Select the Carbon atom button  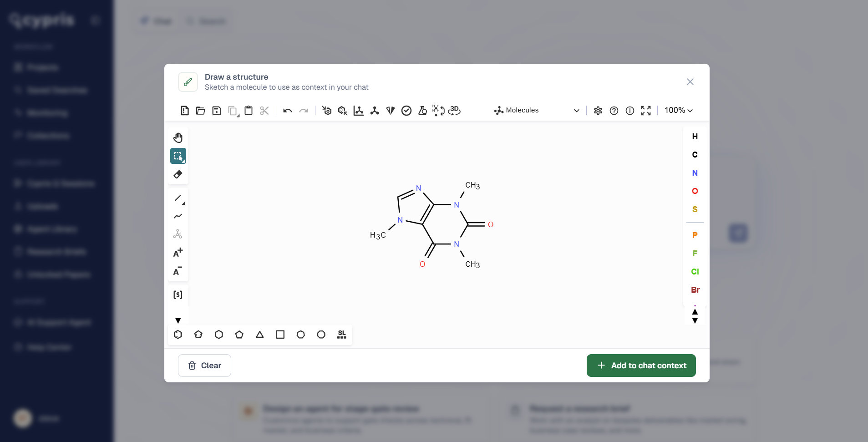695,155
